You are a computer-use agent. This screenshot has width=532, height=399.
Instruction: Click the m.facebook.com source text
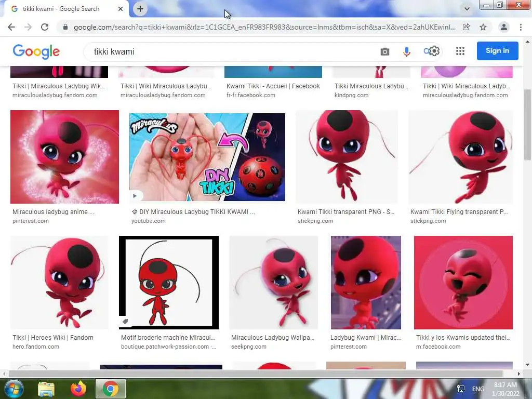[438, 347]
